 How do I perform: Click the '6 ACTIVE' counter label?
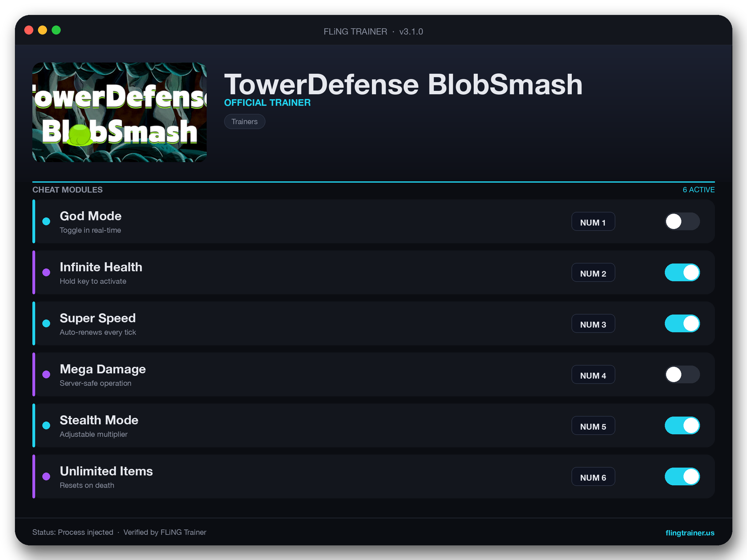coord(698,190)
